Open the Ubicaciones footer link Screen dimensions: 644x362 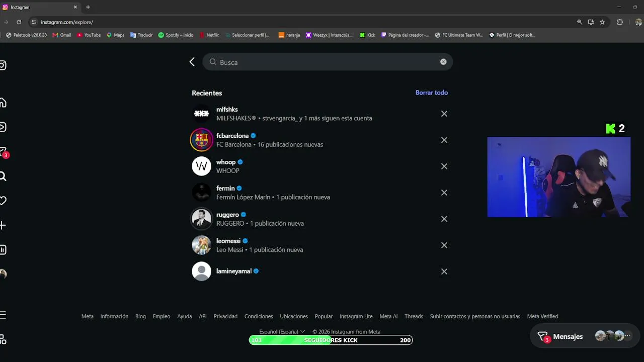(294, 316)
